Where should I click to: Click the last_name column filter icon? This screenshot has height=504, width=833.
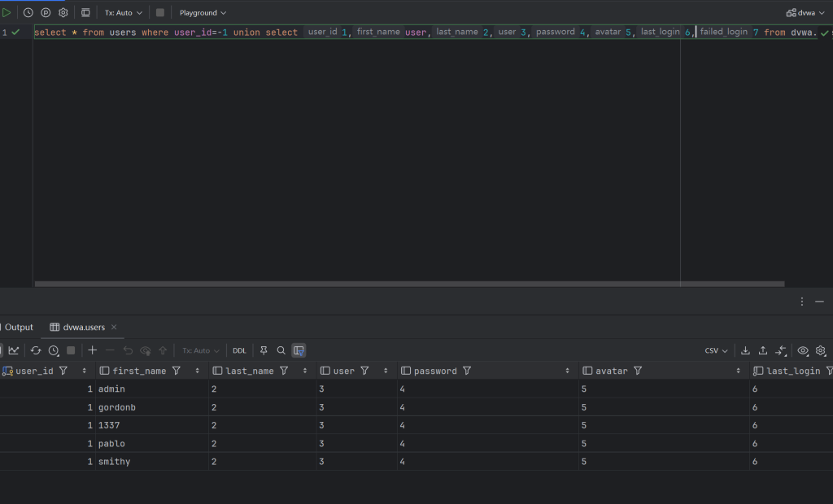(x=284, y=371)
